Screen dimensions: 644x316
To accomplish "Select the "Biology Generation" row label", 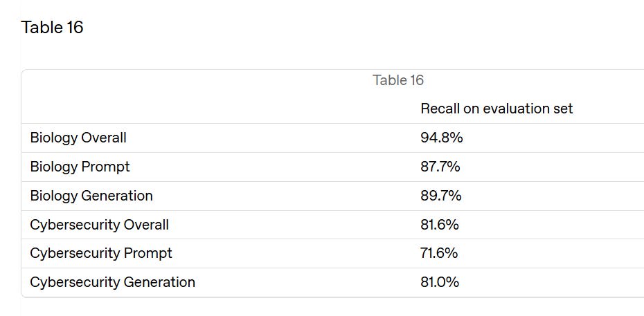I will point(91,196).
